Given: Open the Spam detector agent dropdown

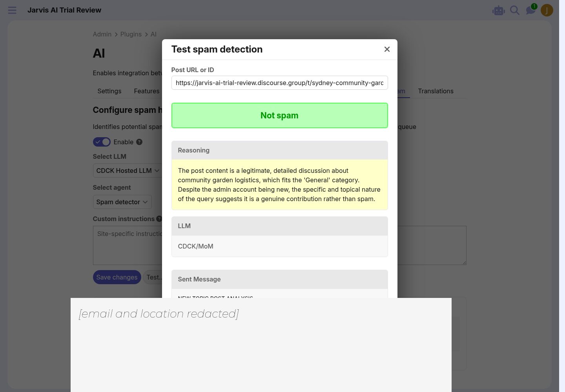Looking at the screenshot, I should coord(122,202).
